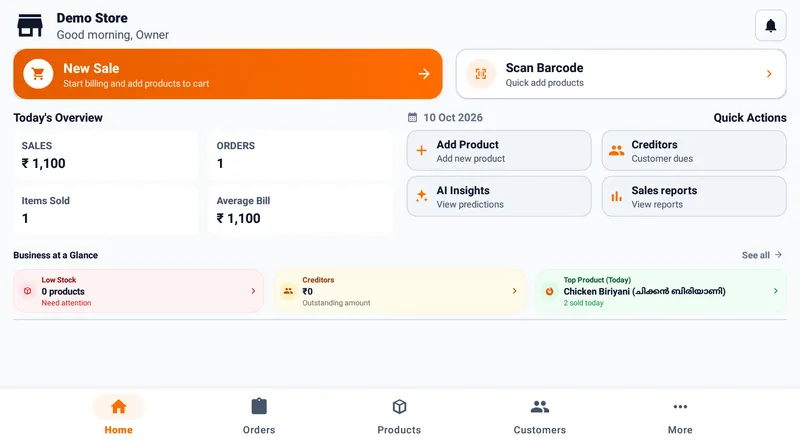Expand Scan Barcode chevron
The height and width of the screenshot is (440, 800).
point(769,74)
